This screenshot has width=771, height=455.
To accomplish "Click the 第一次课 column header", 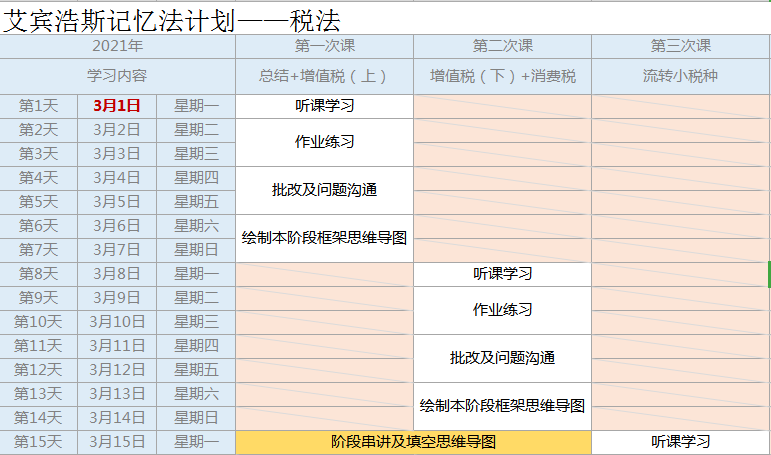I will point(324,46).
